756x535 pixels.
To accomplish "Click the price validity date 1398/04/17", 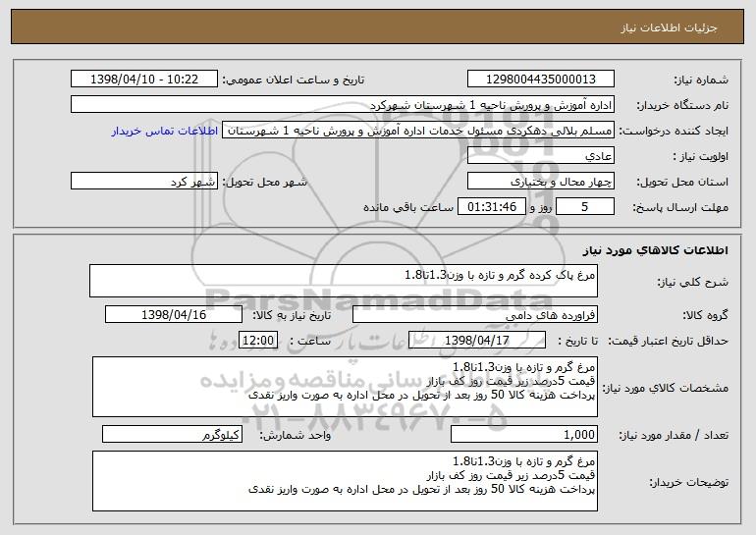I will [477, 341].
